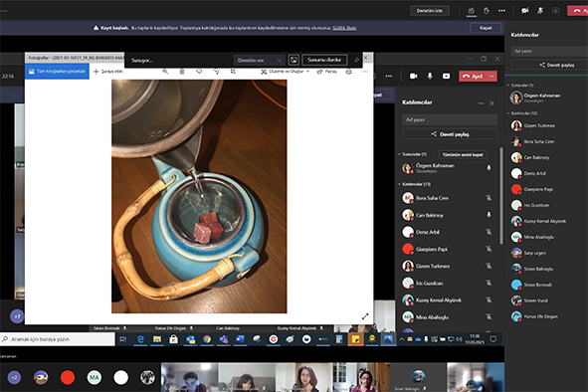
Task: Open File Explorer from the taskbar
Action: 157,339
